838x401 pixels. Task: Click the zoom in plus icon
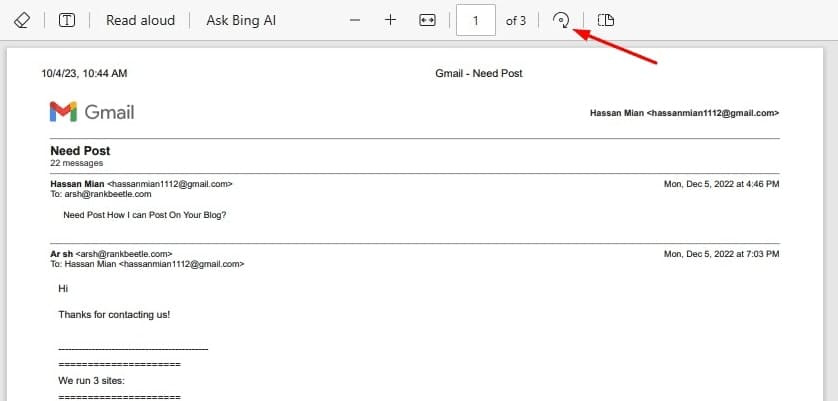(391, 20)
